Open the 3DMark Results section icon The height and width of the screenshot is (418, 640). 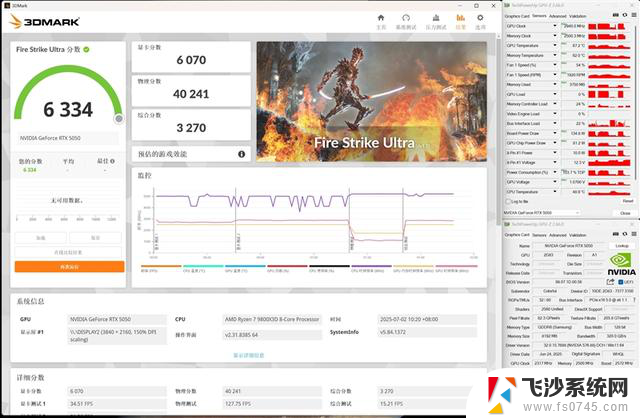460,18
